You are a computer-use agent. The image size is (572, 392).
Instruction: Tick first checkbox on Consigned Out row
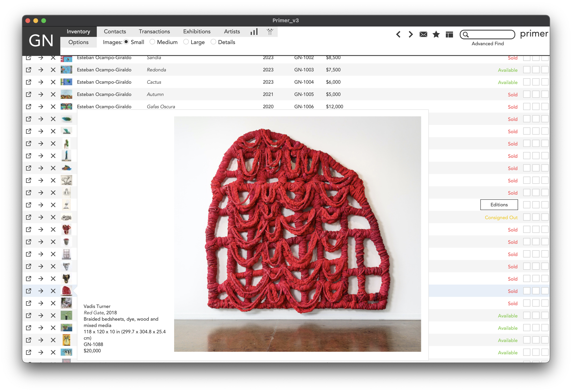pos(527,217)
